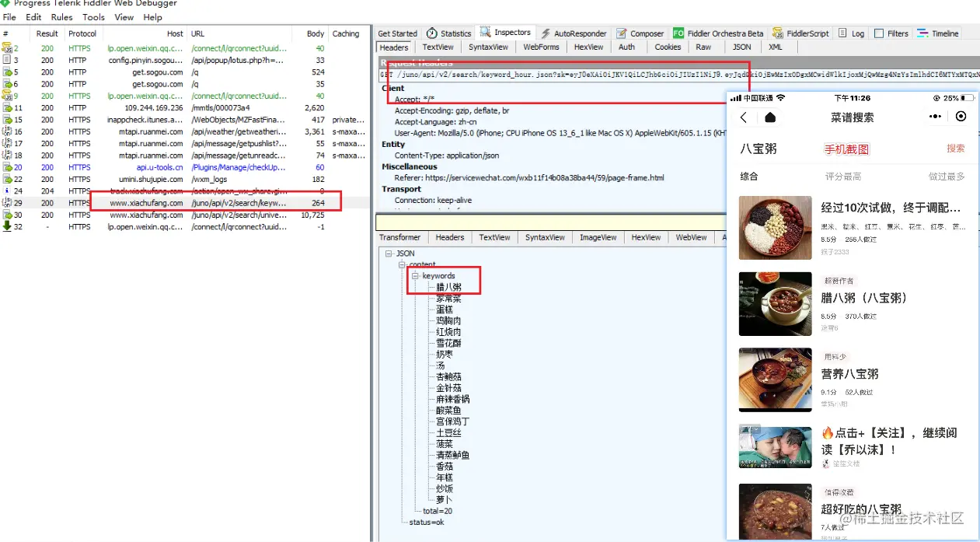Switch request view to Raw tab
The width and height of the screenshot is (980, 542).
click(703, 47)
